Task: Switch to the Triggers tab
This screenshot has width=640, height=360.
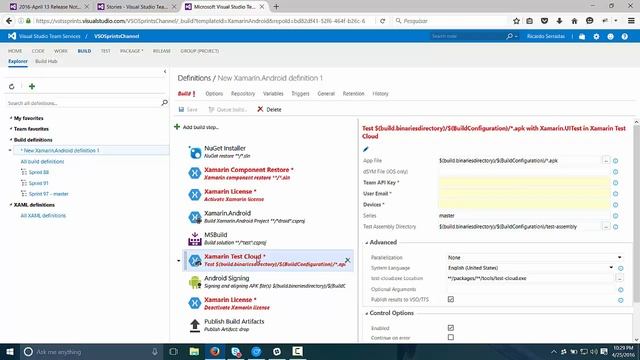Action: (300, 93)
